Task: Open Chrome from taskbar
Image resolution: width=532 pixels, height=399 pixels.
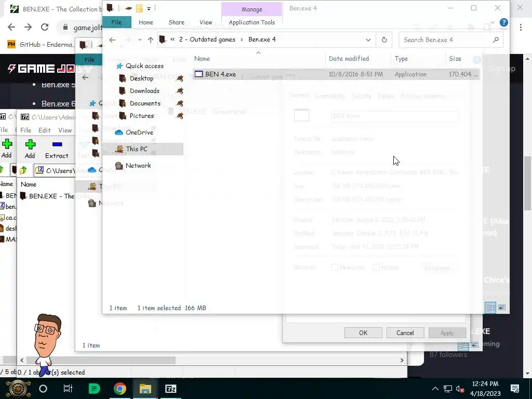Action: tap(119, 389)
